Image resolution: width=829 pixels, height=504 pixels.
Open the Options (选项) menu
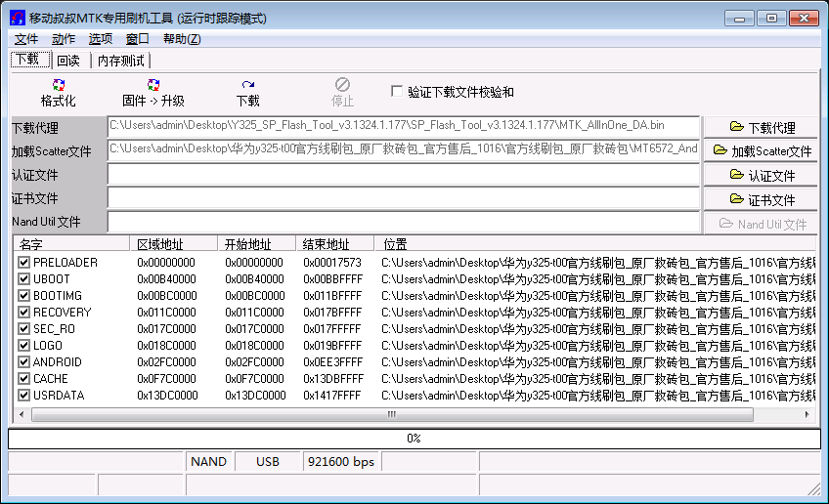pyautogui.click(x=101, y=39)
